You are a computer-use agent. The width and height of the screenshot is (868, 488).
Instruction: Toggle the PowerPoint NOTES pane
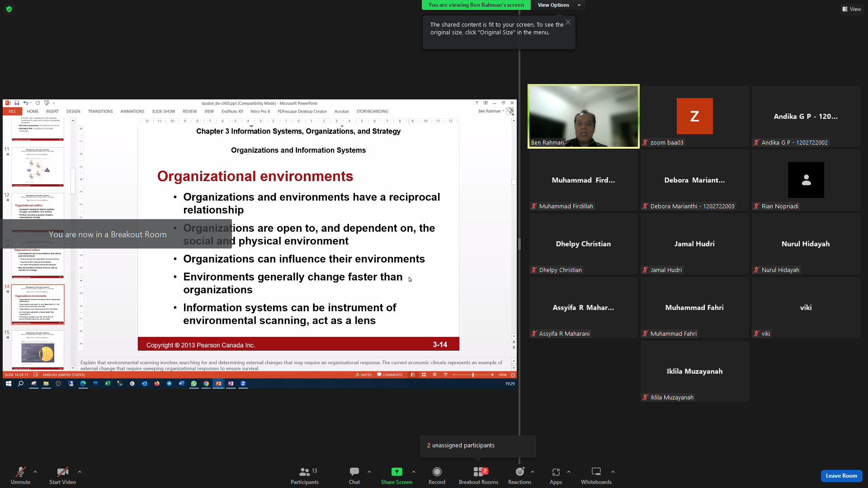(x=363, y=375)
